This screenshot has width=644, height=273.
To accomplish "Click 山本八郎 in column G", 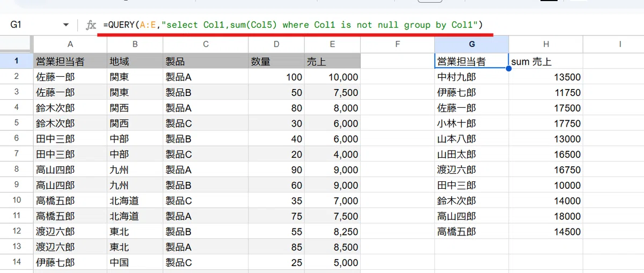I will pyautogui.click(x=471, y=138).
